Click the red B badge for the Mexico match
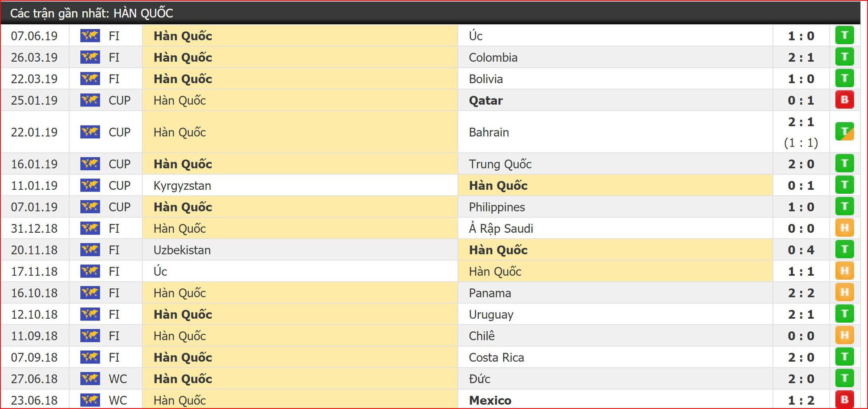 coord(845,399)
